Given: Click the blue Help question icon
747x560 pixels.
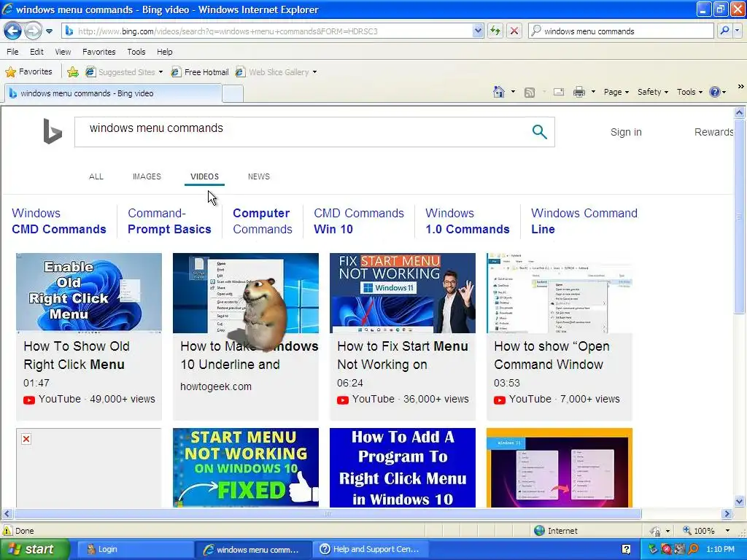Looking at the screenshot, I should 715,92.
